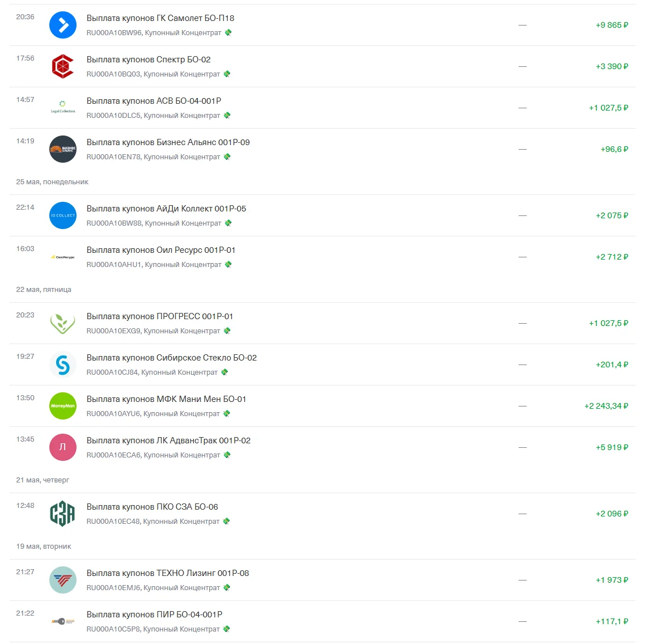The image size is (653, 644).
Task: Click the ТЕХНО Лизинг logo
Action: point(63,580)
